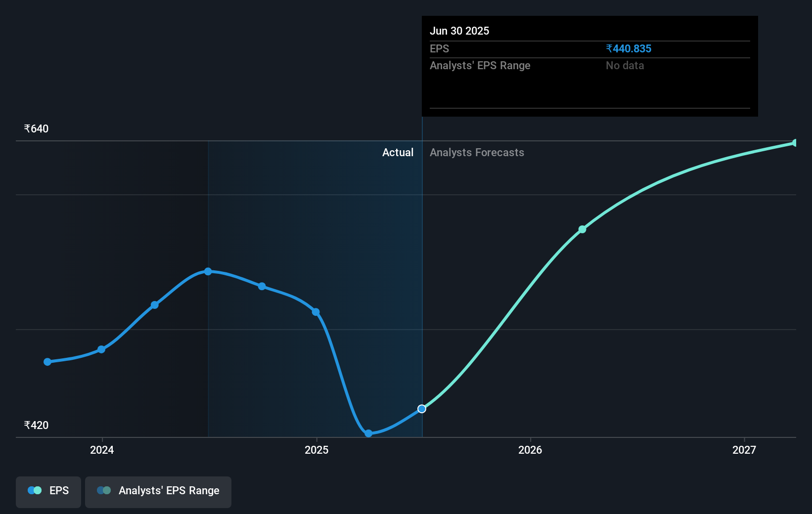The height and width of the screenshot is (514, 812).
Task: Click the 2026 x-axis label
Action: (530, 450)
